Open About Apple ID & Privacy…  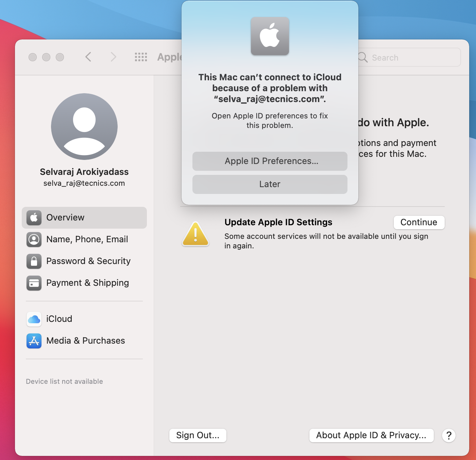pyautogui.click(x=371, y=436)
